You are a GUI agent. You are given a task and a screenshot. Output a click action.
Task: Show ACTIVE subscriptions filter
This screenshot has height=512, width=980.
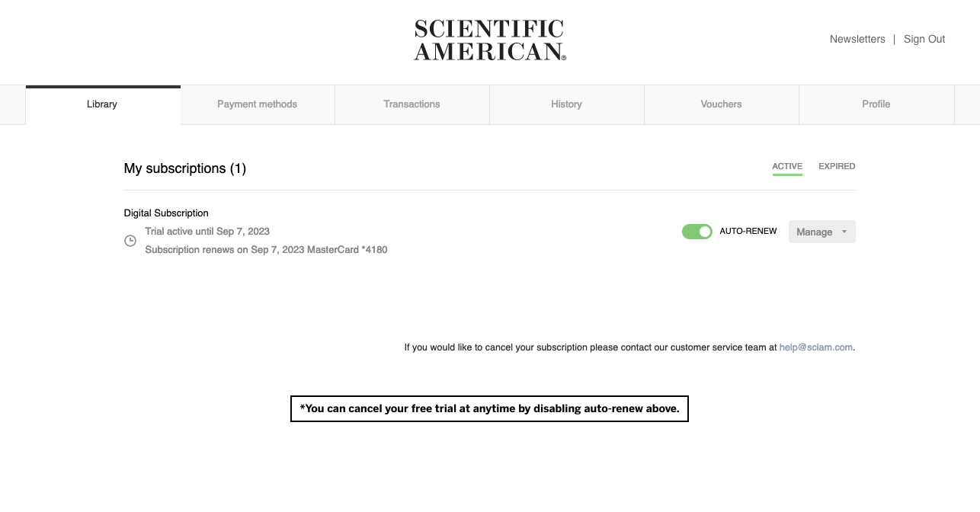[787, 166]
